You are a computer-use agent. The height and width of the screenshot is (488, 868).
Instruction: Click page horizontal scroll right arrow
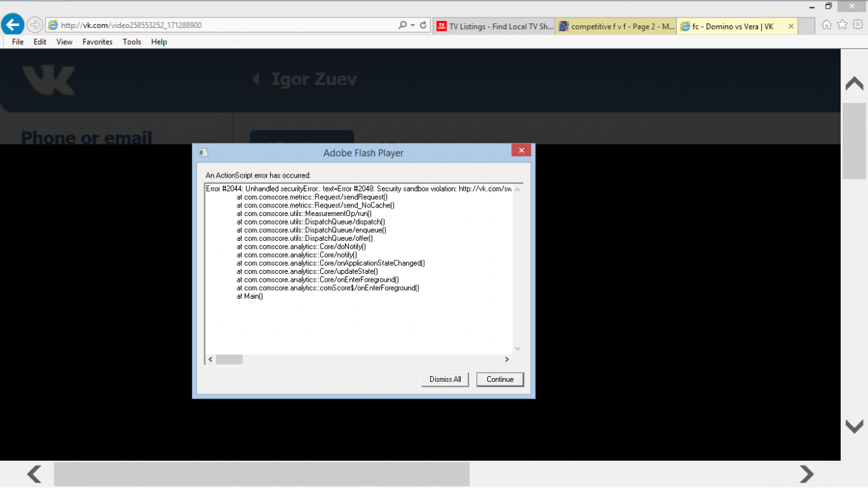coord(806,474)
